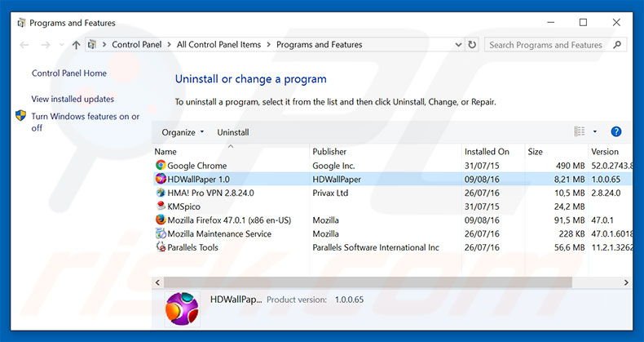Click the HDWallPaper 1.0 list icon
This screenshot has height=342, width=644.
tap(161, 179)
